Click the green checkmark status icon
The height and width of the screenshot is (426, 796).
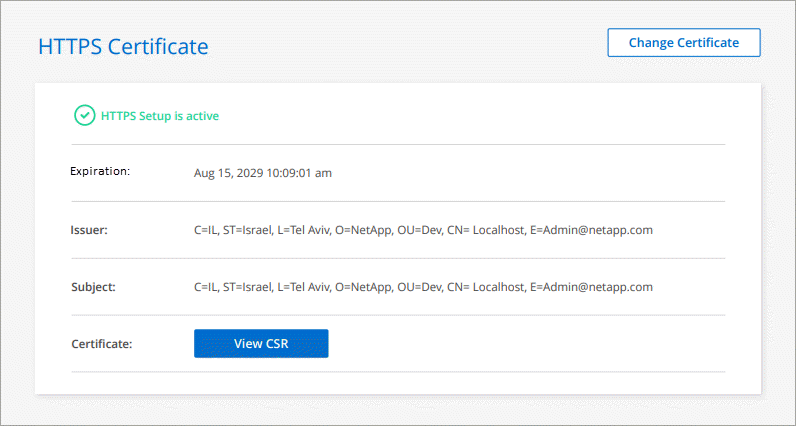(x=85, y=115)
